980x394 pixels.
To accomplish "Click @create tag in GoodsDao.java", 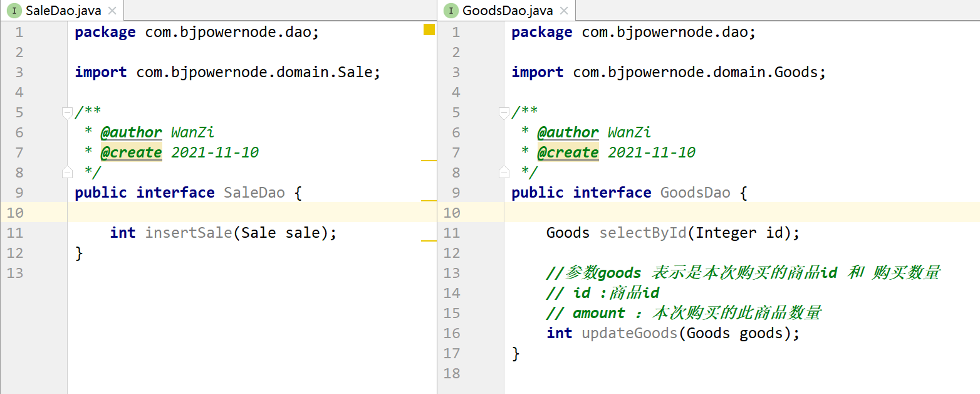I will [x=568, y=152].
